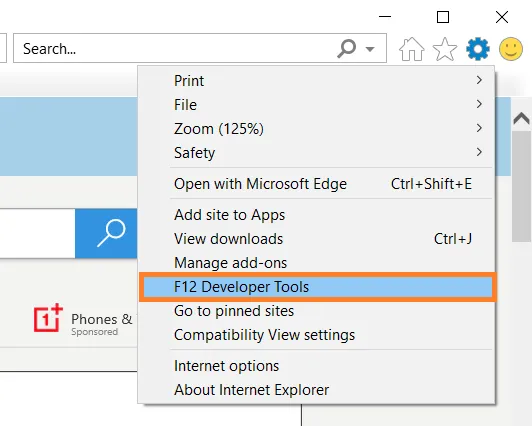Screen dimensions: 532x426
Task: Expand the Zoom (125%) submenu
Action: (x=317, y=129)
